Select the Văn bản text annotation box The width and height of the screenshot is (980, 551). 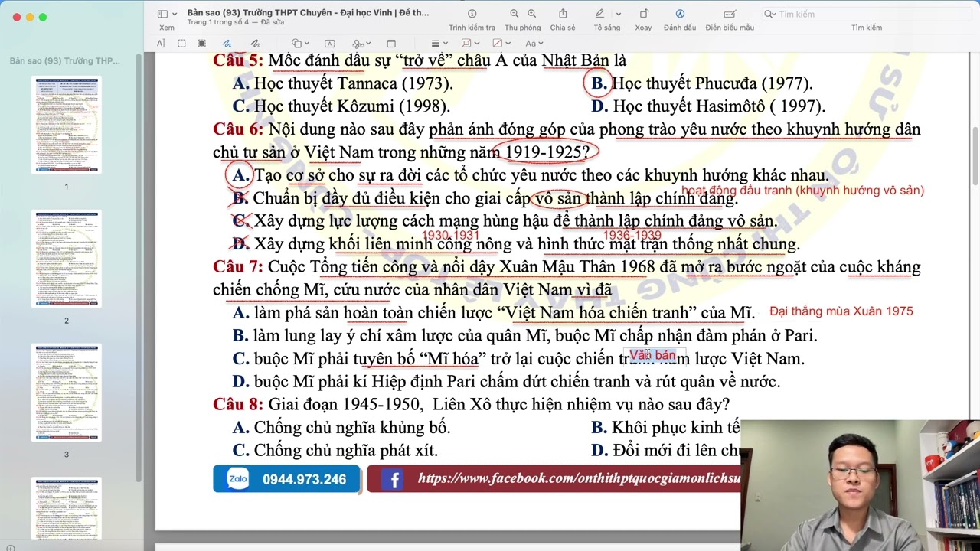pos(653,356)
